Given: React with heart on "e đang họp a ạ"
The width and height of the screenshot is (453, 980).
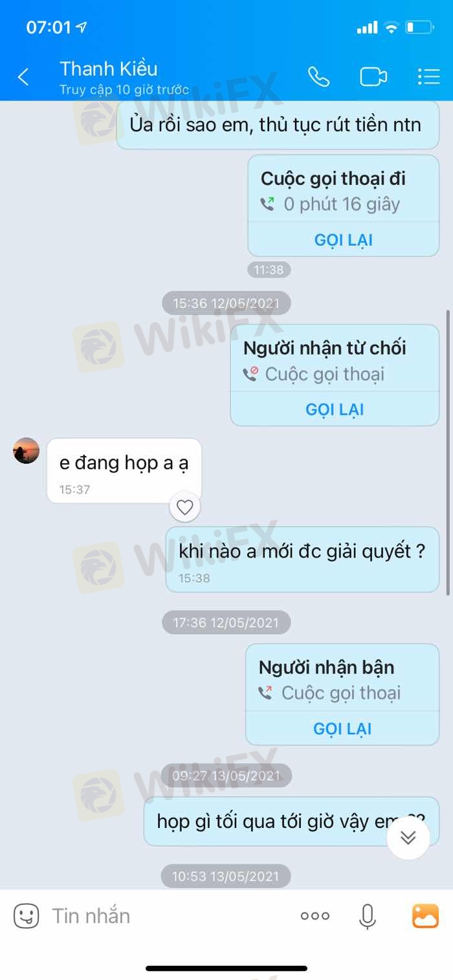Looking at the screenshot, I should (x=185, y=508).
